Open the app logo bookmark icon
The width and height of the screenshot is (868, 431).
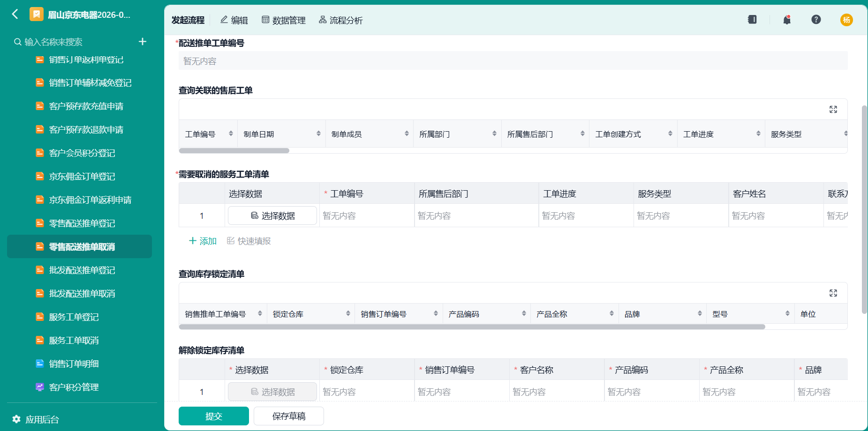(36, 15)
